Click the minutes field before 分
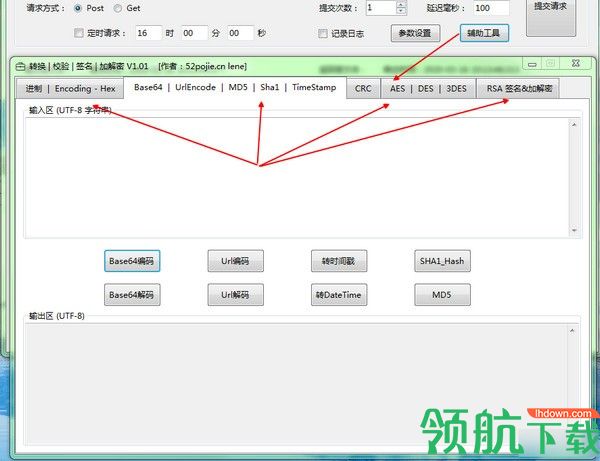This screenshot has width=600, height=461. 194,33
